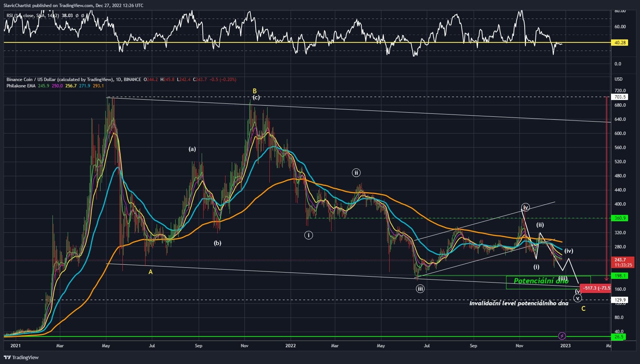
Task: Click the '2022' time axis label
Action: 291,346
